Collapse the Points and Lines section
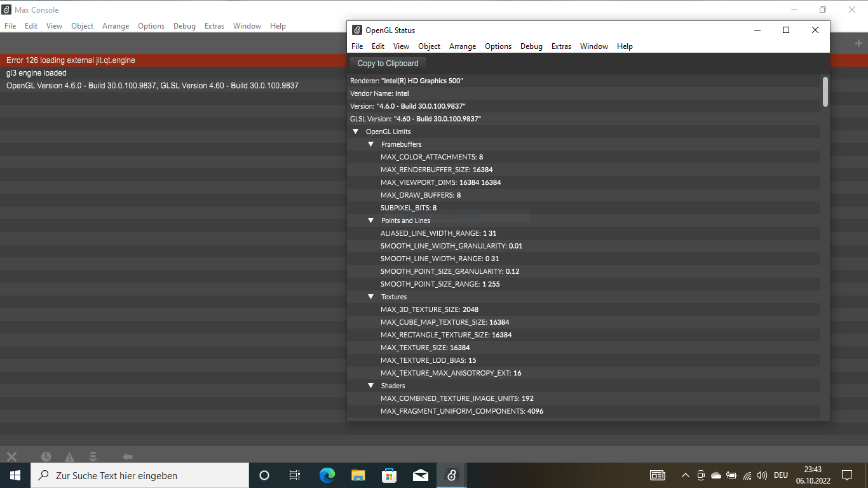868x488 pixels. (x=370, y=220)
